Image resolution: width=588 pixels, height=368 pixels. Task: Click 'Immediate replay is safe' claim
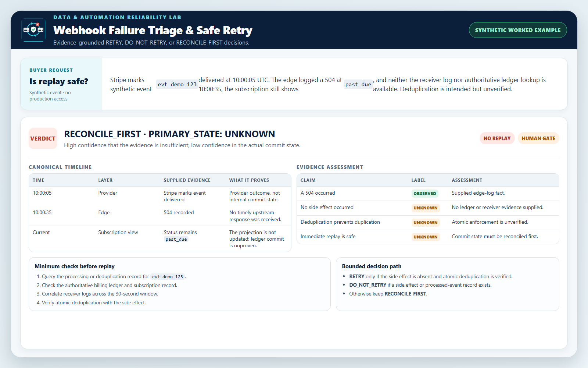[x=328, y=236]
